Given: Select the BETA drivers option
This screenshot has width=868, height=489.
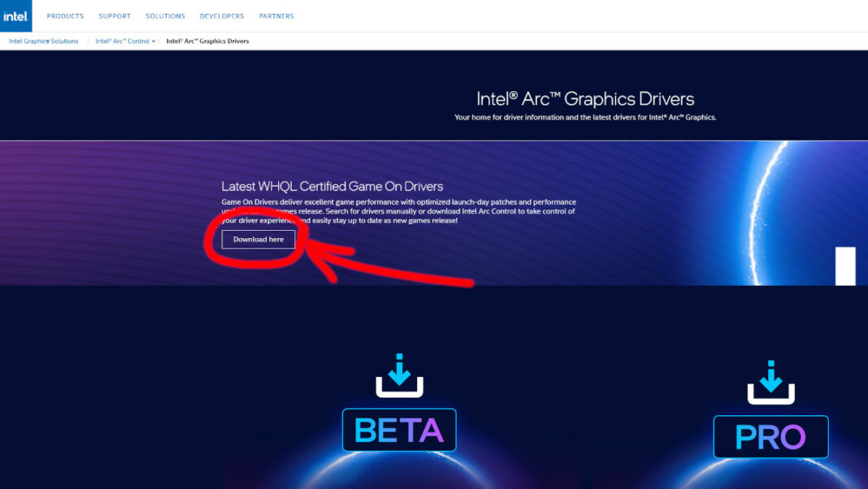Looking at the screenshot, I should point(399,431).
